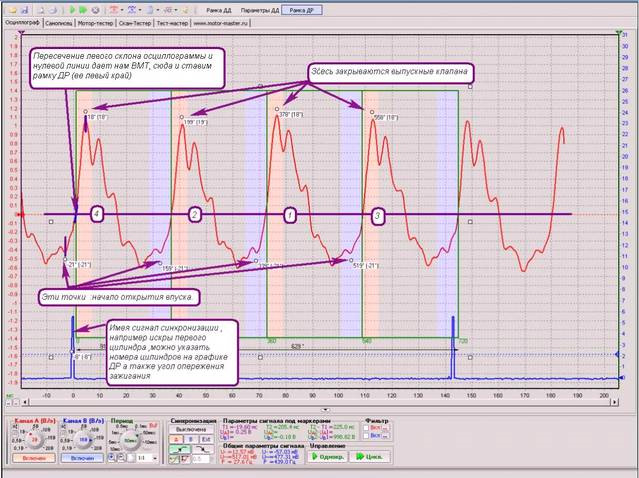
Task: Switch to the 'Скан-Тестер' tab
Action: (135, 23)
